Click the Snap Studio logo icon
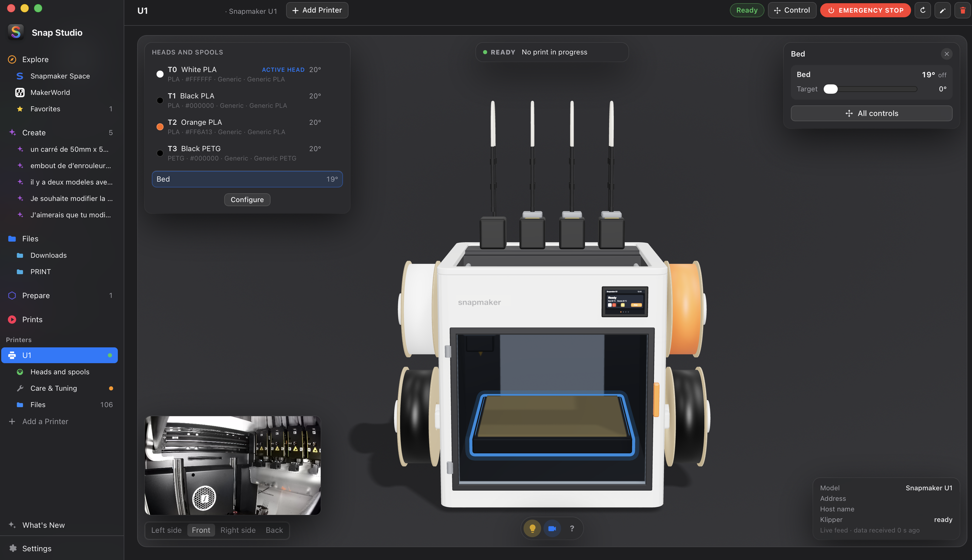This screenshot has width=972, height=560. [16, 32]
